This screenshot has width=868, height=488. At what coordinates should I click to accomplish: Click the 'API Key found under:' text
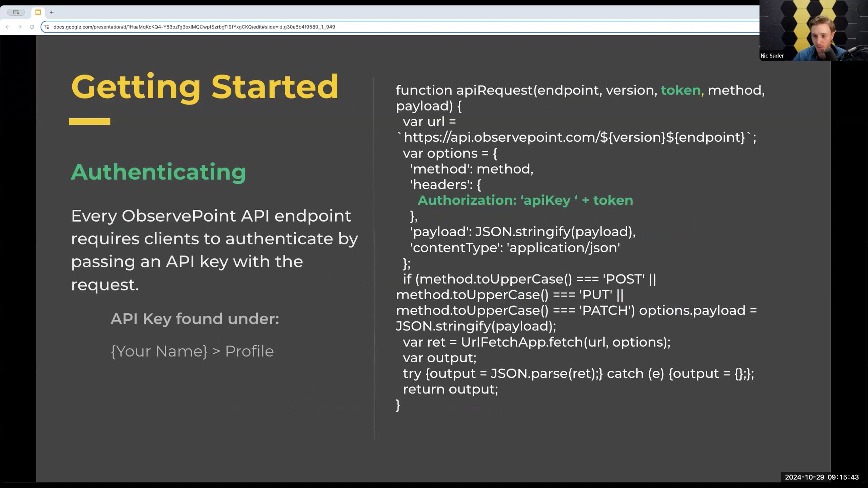195,319
